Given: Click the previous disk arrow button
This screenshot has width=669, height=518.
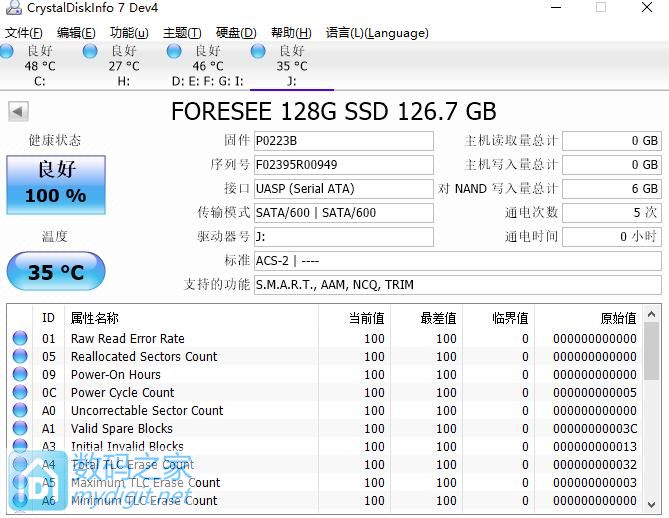Looking at the screenshot, I should point(18,111).
